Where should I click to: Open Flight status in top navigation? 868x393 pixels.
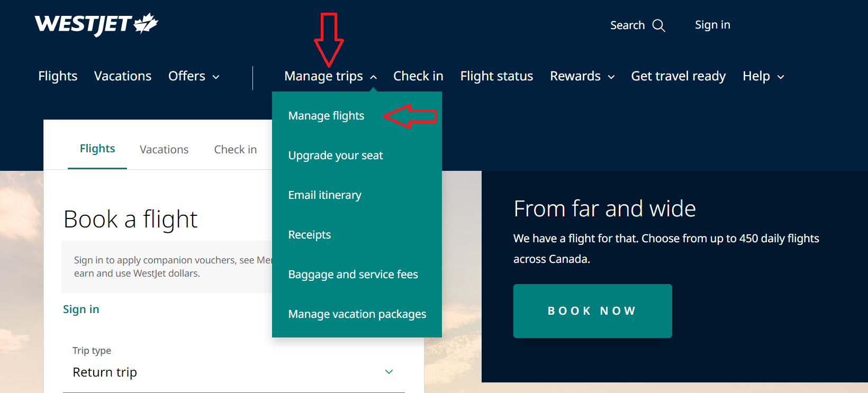point(496,76)
